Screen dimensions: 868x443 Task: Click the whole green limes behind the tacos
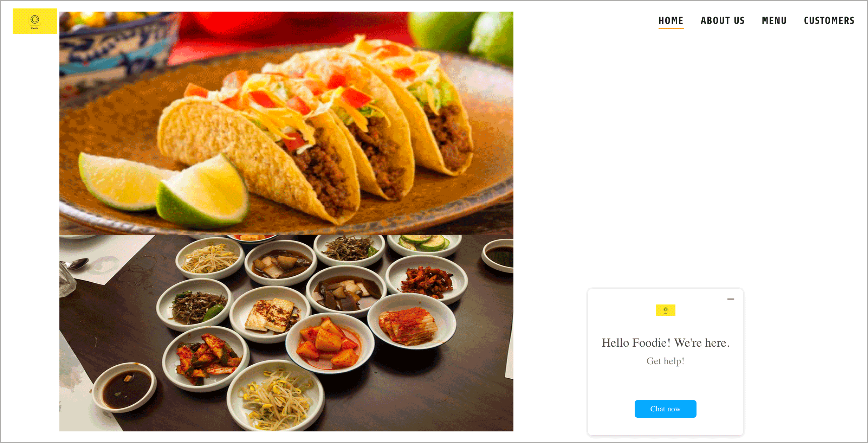[464, 35]
